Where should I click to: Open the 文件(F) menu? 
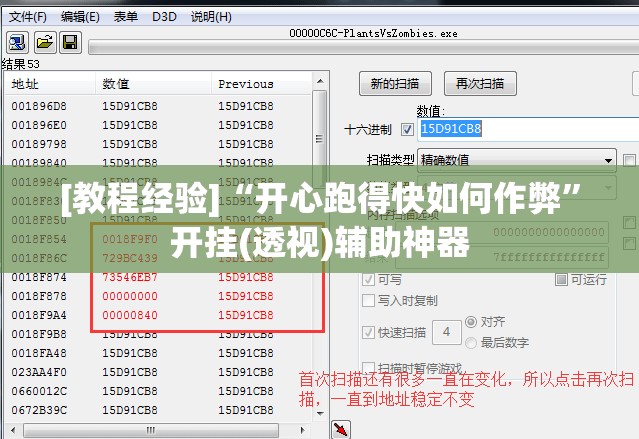pyautogui.click(x=28, y=17)
